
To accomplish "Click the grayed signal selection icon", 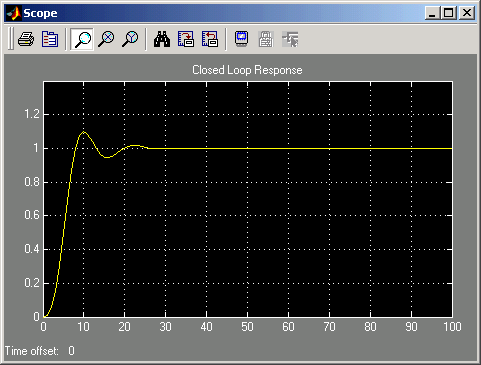I will pos(290,39).
